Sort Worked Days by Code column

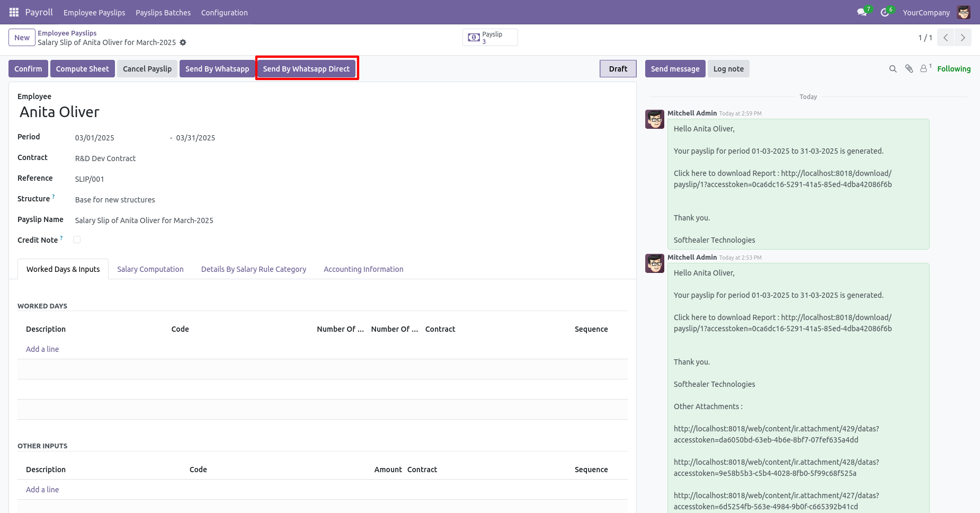click(180, 329)
